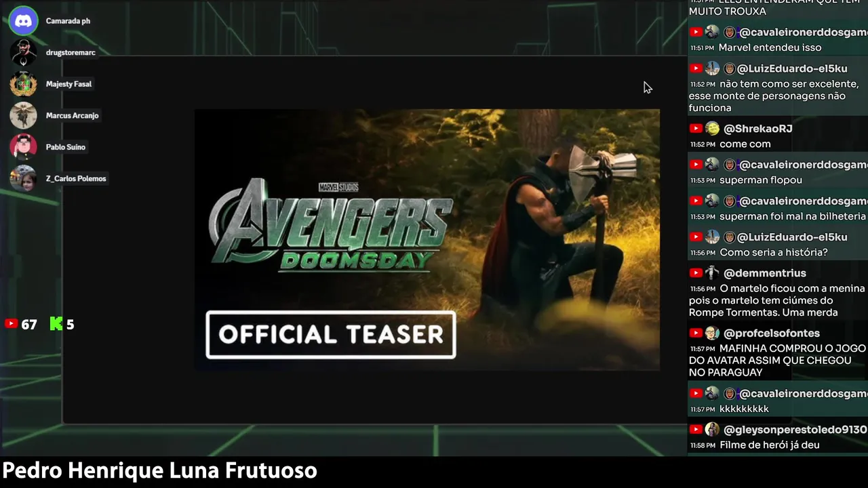Click @ShrekaoRJ's Shrek avatar in chat
868x488 pixels.
[x=712, y=129]
